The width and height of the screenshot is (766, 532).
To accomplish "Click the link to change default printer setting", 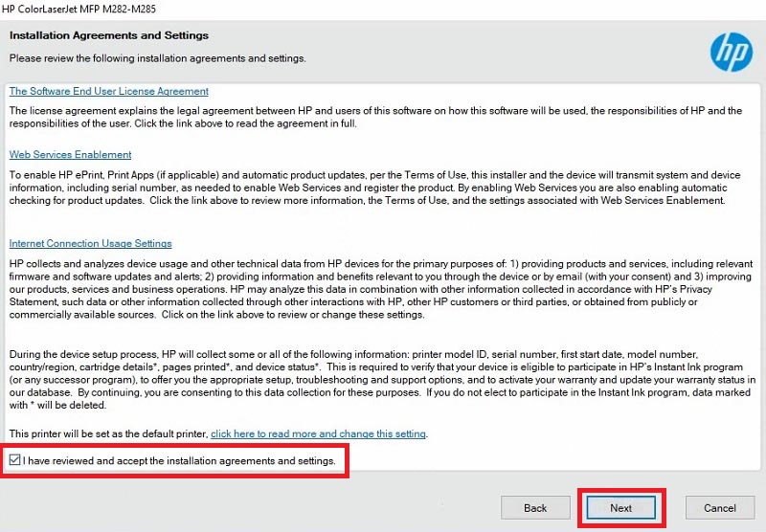I will 318,433.
